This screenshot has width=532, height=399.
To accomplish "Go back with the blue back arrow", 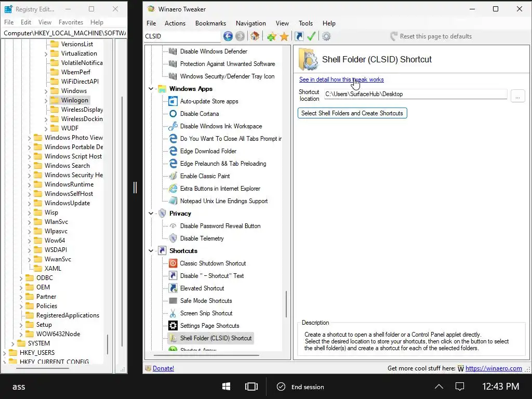I will (228, 36).
